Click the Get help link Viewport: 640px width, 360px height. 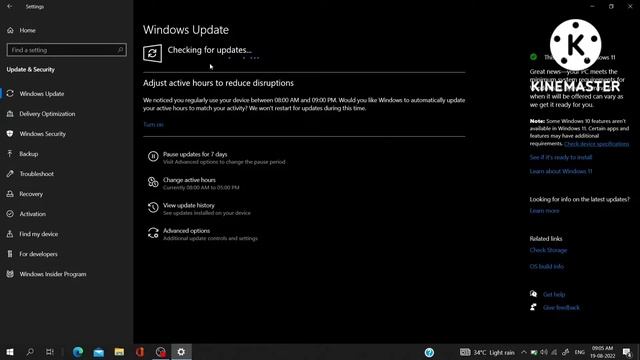pos(554,294)
